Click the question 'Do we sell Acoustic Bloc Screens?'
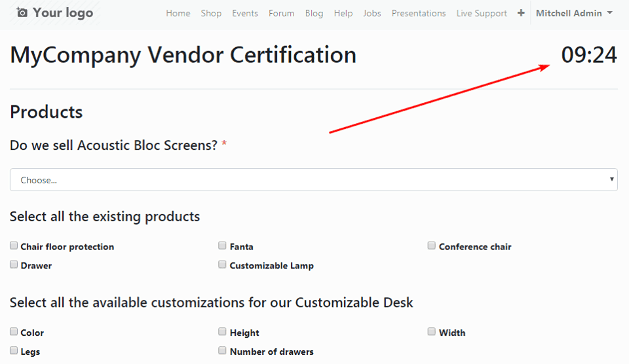Image resolution: width=629 pixels, height=364 pixels. (x=113, y=145)
